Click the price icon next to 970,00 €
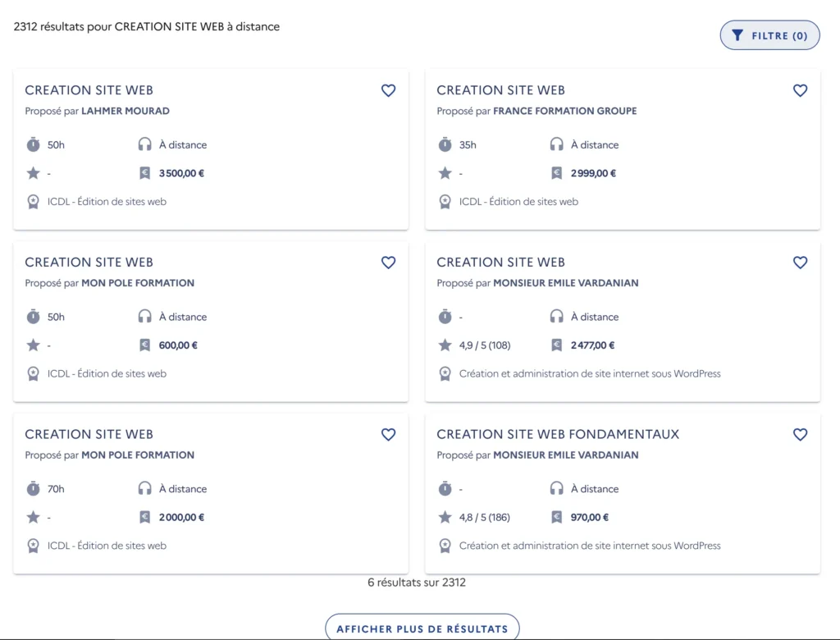 point(555,517)
